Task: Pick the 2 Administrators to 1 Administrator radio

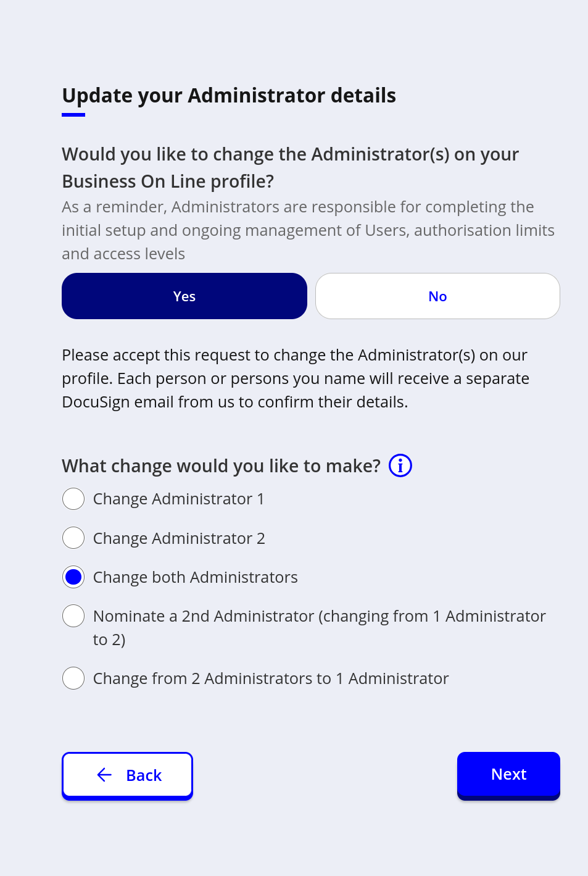Action: point(73,678)
